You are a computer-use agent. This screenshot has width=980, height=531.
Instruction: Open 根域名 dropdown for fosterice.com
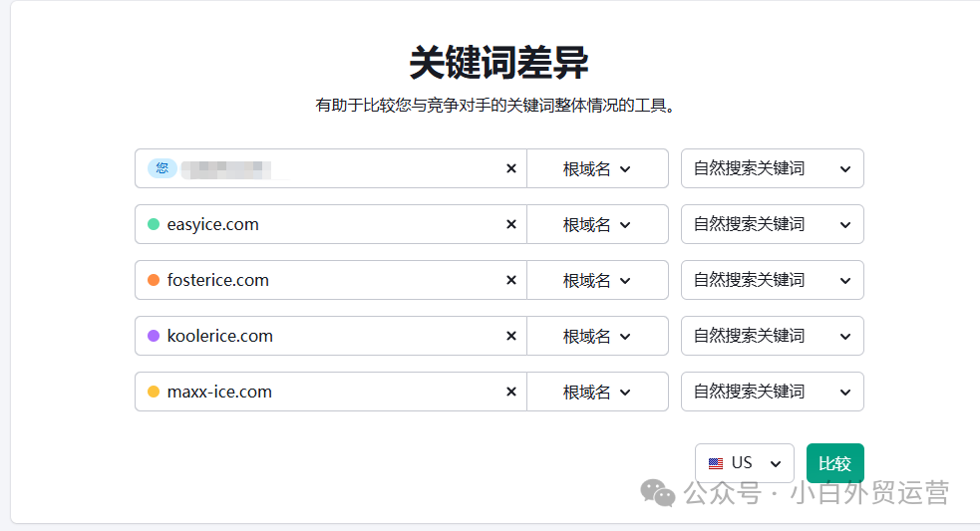pos(597,280)
